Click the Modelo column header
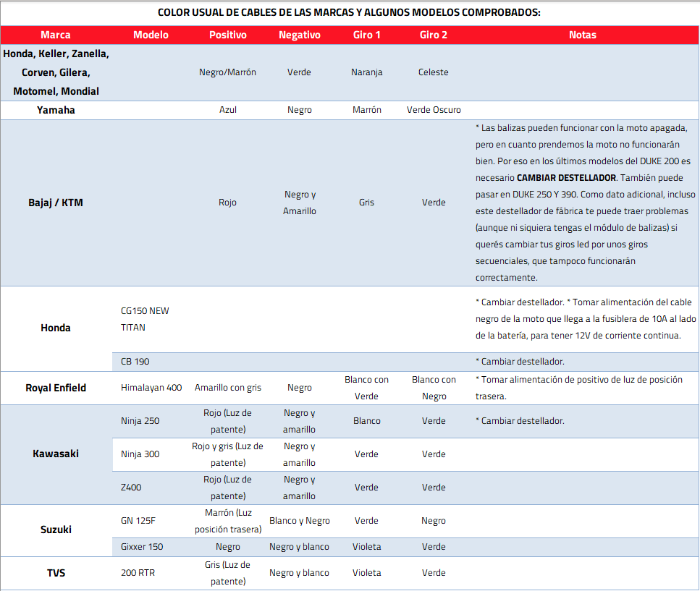The height and width of the screenshot is (591, 700). [151, 35]
